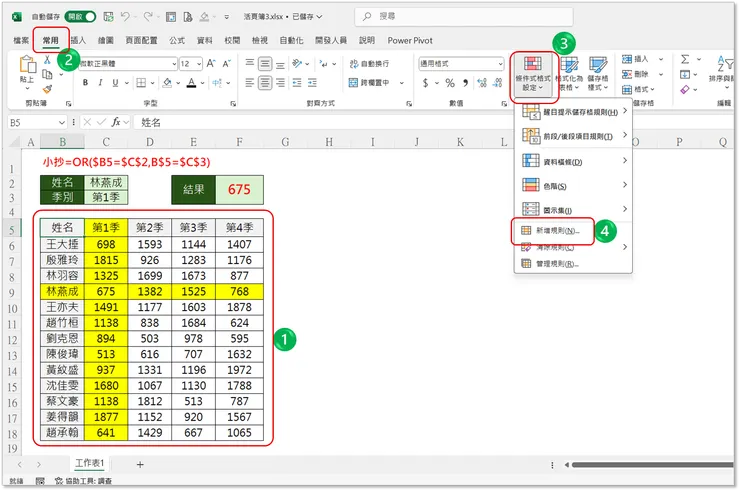Increase font size with large A icon
Screen dimensions: 740x491
click(x=211, y=63)
